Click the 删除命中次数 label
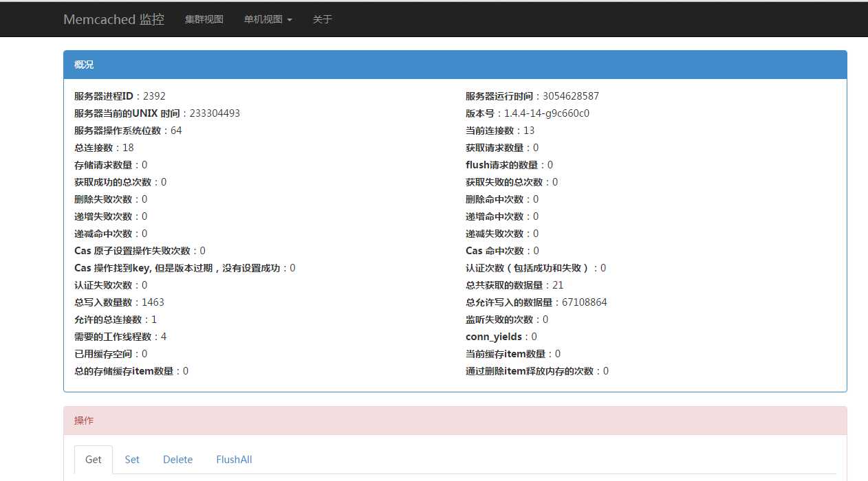Image resolution: width=868 pixels, height=481 pixels. click(x=495, y=199)
